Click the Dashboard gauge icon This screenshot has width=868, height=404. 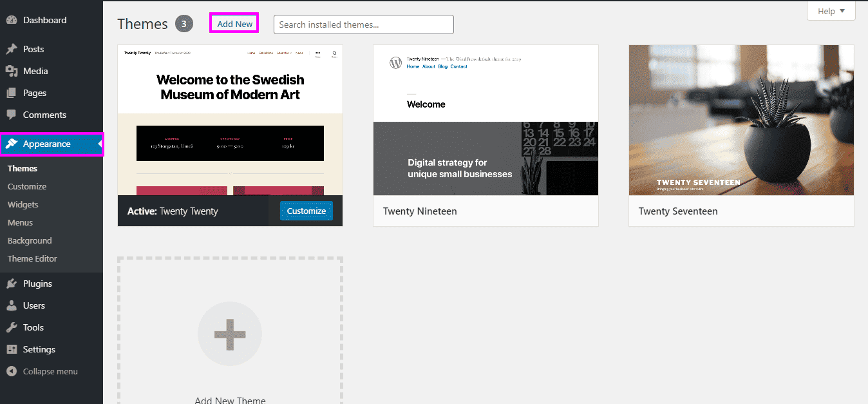pyautogui.click(x=12, y=20)
